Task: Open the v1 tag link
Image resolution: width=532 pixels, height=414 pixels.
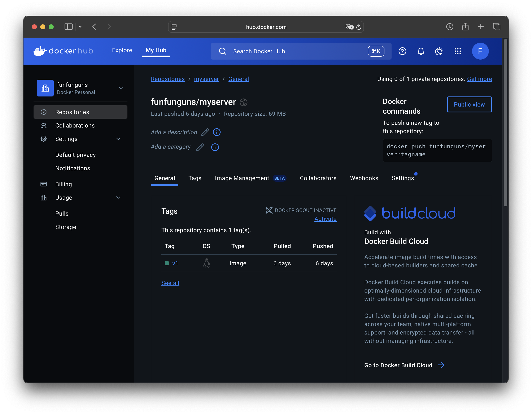Action: click(175, 263)
